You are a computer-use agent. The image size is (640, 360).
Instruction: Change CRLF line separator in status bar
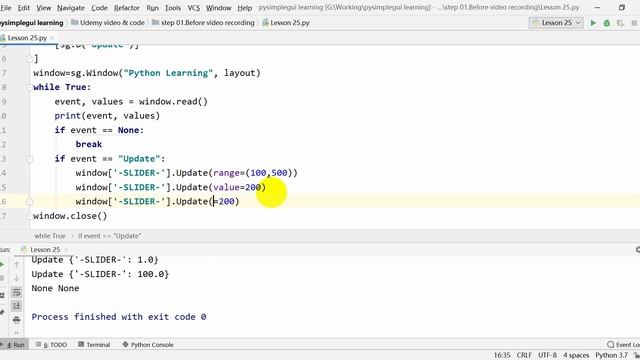click(524, 355)
